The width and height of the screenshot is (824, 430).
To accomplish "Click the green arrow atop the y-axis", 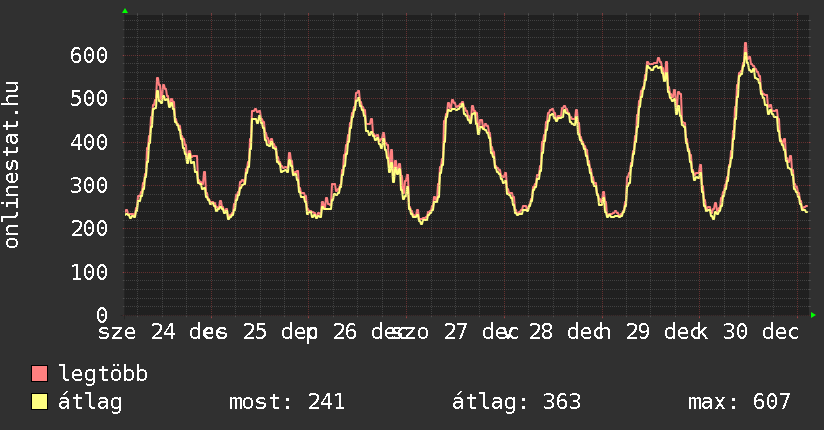I will tap(124, 11).
